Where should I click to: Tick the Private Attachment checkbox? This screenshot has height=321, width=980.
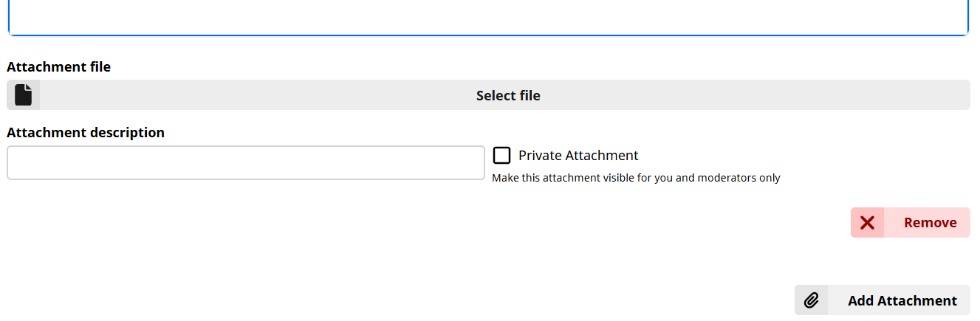click(502, 156)
